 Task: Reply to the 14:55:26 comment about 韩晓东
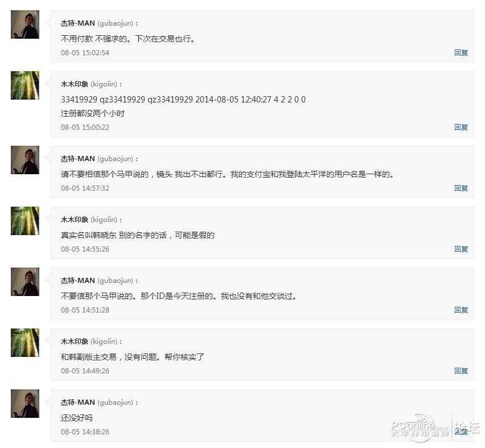461,249
